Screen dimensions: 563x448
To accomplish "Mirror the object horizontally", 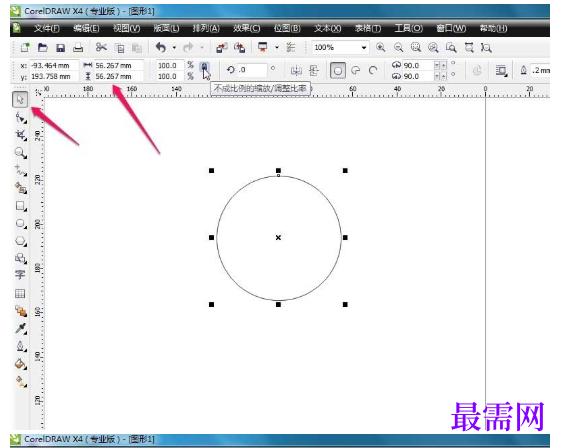I will pos(296,70).
